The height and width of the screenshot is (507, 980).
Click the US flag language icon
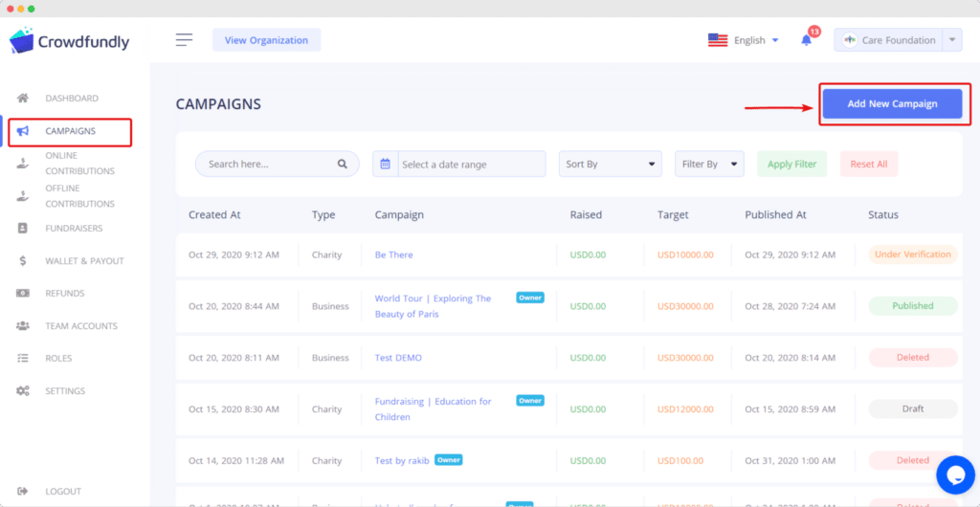[718, 40]
